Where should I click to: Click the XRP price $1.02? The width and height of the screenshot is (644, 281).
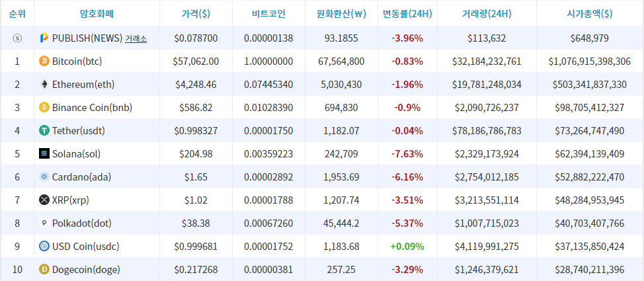(196, 200)
